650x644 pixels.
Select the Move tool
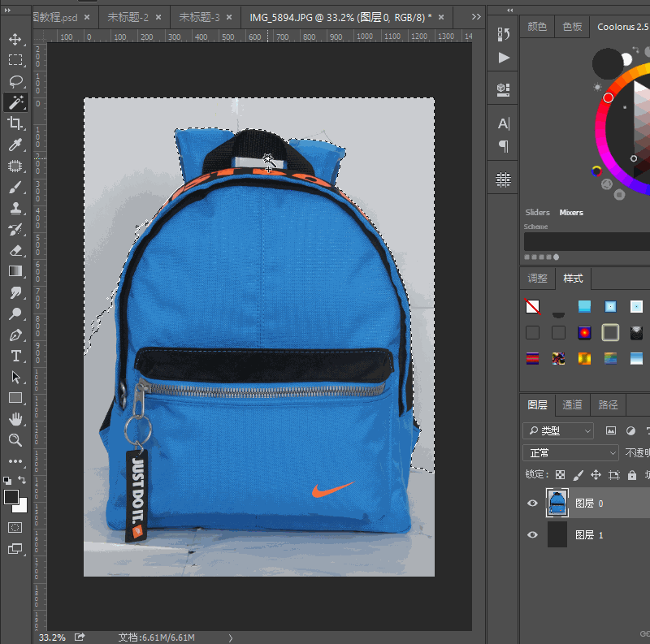(x=15, y=39)
